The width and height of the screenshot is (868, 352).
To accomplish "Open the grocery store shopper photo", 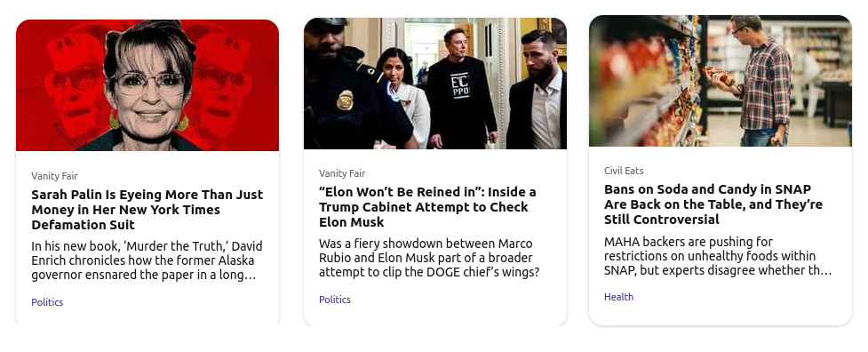I will pyautogui.click(x=721, y=81).
